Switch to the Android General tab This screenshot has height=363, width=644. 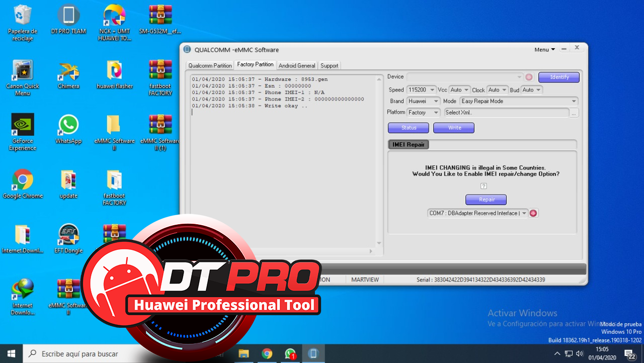pyautogui.click(x=297, y=65)
